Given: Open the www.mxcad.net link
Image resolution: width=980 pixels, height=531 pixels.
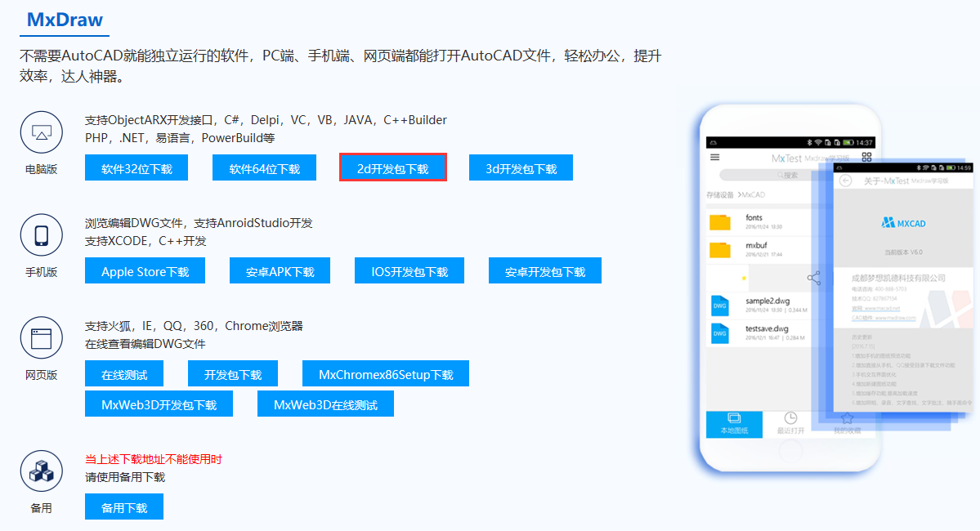Looking at the screenshot, I should pos(882,307).
